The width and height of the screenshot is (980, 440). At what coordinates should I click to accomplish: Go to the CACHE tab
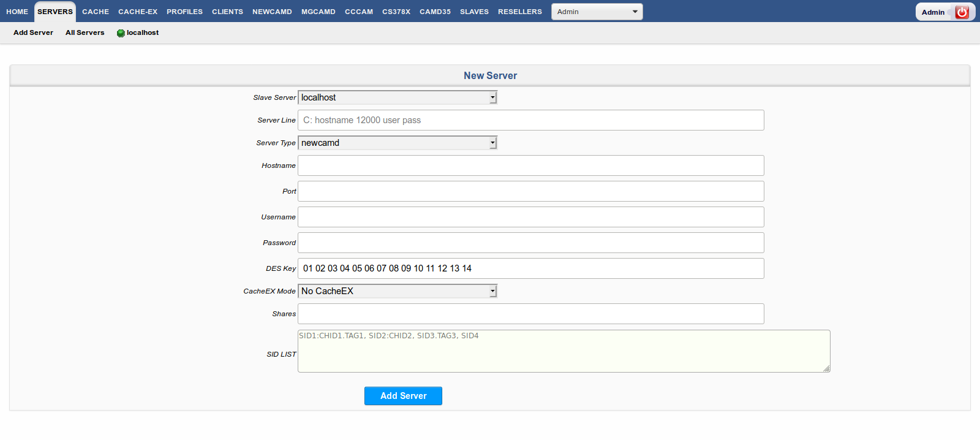click(x=96, y=12)
